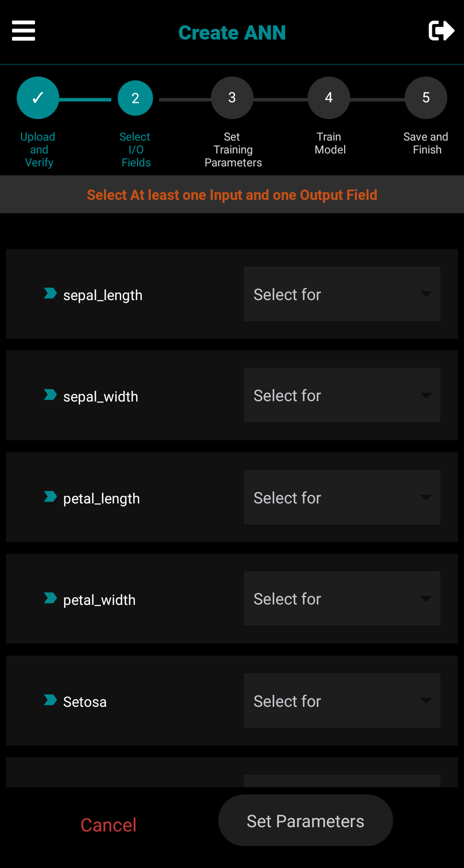The width and height of the screenshot is (464, 868).
Task: Tap the arrow icon beside sepal_width
Action: (x=50, y=395)
